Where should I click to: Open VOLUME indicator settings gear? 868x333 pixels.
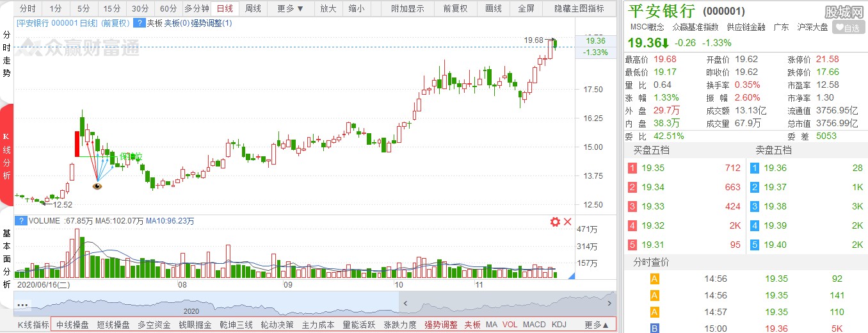pos(555,222)
